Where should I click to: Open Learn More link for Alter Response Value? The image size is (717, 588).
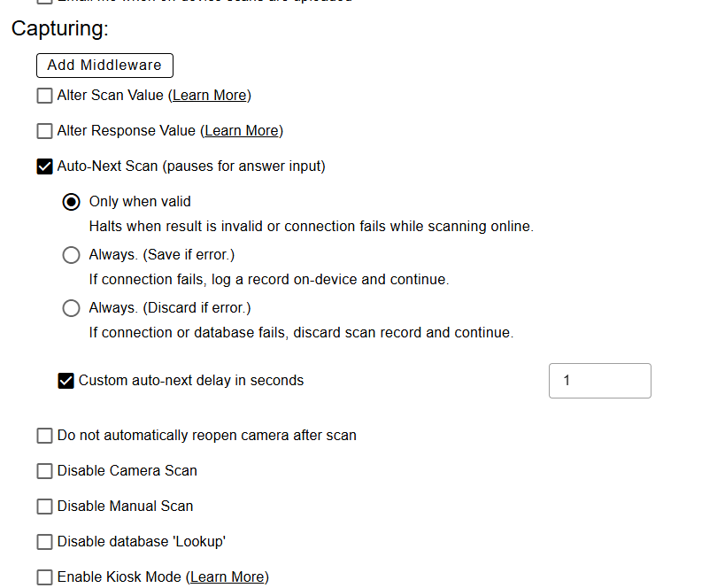coord(242,131)
